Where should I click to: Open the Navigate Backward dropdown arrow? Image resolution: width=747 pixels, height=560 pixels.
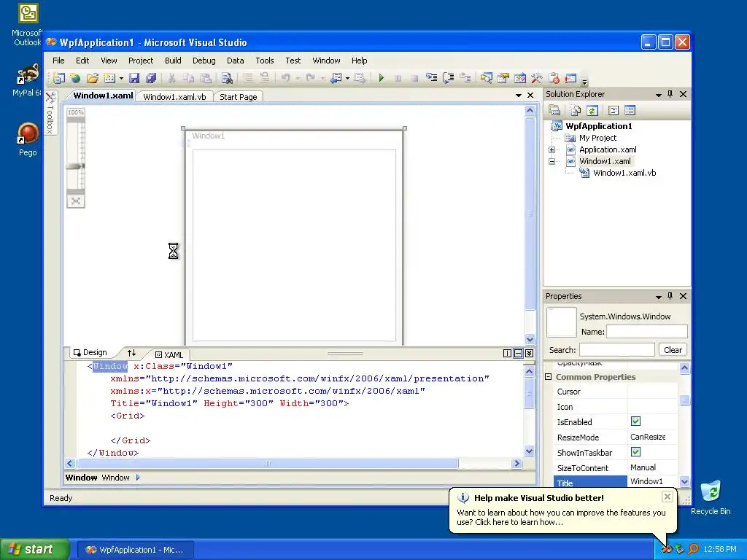click(347, 78)
